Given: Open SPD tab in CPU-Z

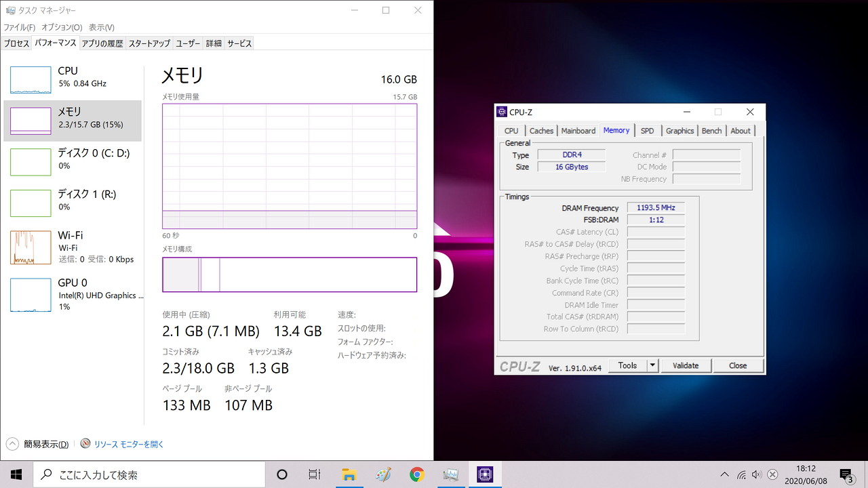Looking at the screenshot, I should (x=648, y=131).
